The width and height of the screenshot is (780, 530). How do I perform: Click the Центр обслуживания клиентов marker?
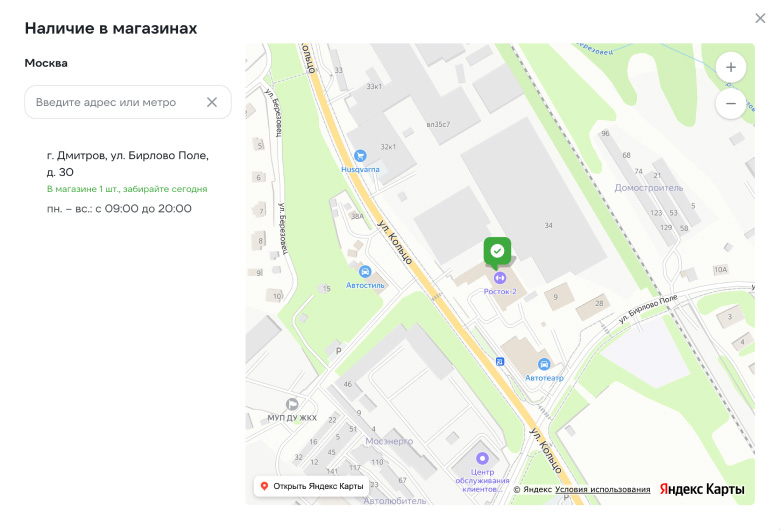pyautogui.click(x=482, y=458)
